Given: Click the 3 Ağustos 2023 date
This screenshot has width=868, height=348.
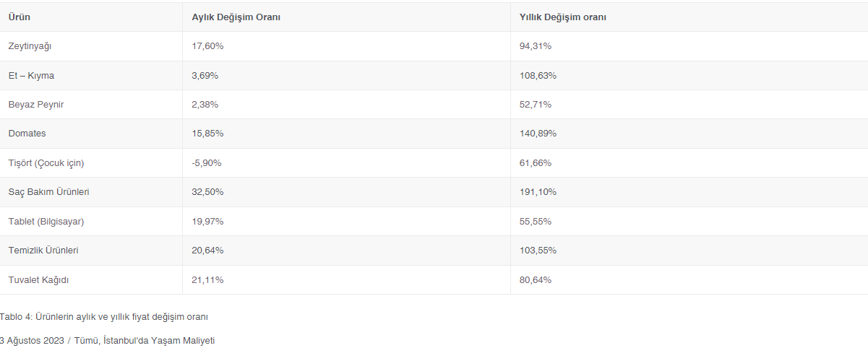Looking at the screenshot, I should [x=32, y=340].
